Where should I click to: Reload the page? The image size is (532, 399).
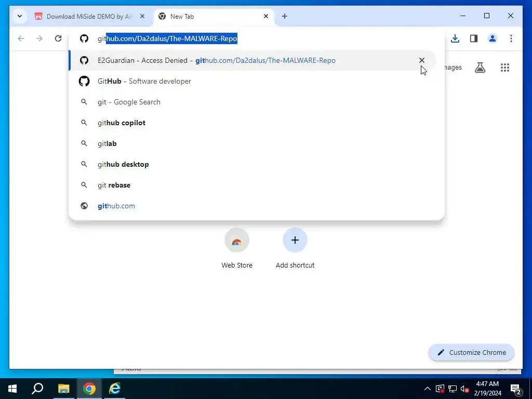pos(58,38)
